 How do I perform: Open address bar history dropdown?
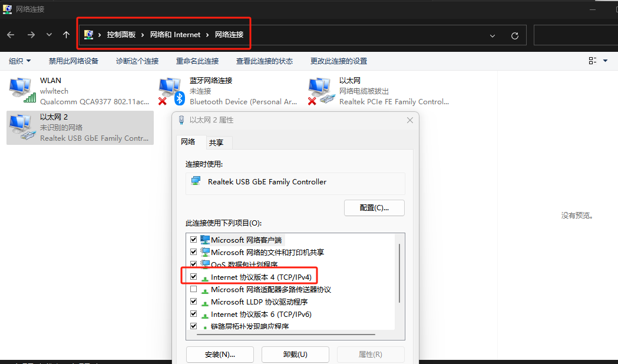493,36
